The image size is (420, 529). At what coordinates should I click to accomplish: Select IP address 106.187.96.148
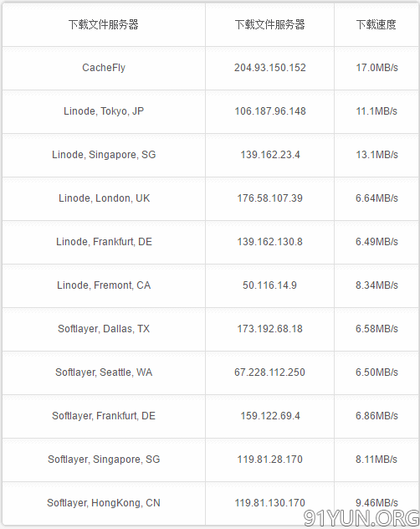(270, 111)
